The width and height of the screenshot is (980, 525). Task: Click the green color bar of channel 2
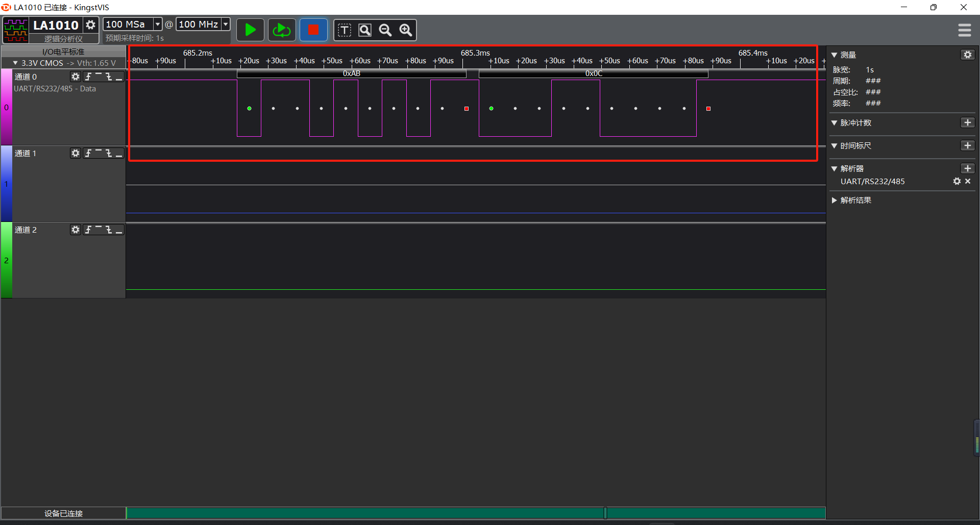(7, 260)
